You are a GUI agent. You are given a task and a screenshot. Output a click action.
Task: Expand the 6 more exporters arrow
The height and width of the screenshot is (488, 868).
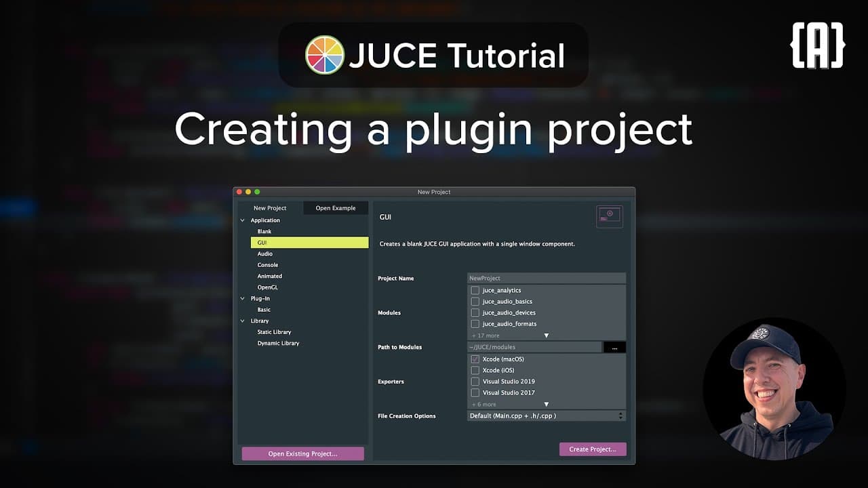point(546,404)
